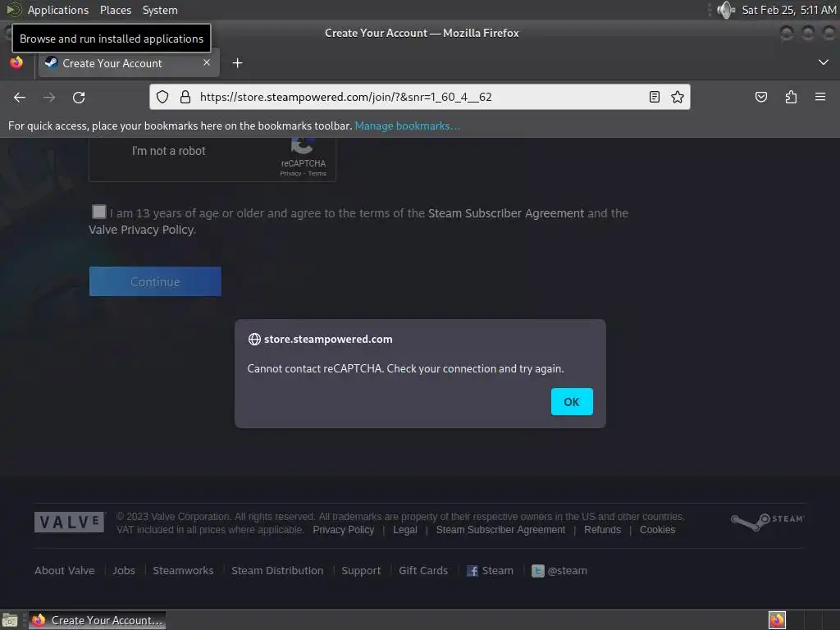
Task: Click reCAPTCHA Privacy link
Action: [290, 174]
